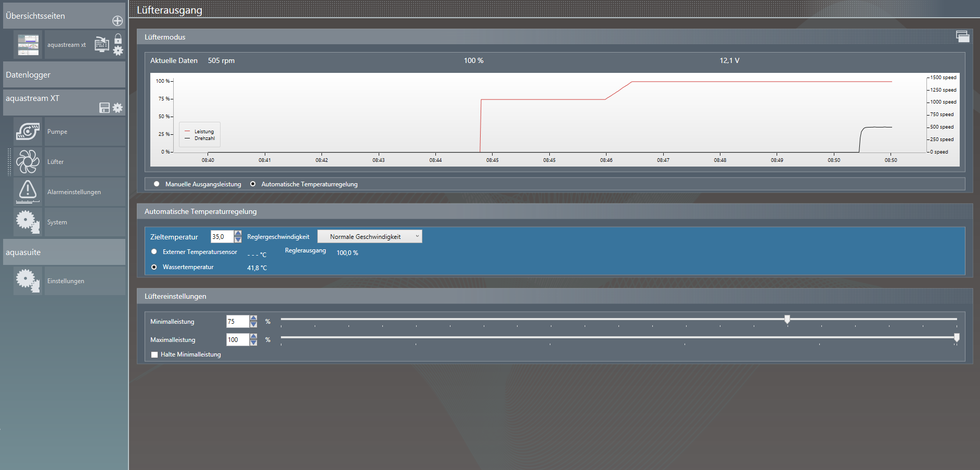Click the save disk icon in aquastream XT header

(x=105, y=108)
